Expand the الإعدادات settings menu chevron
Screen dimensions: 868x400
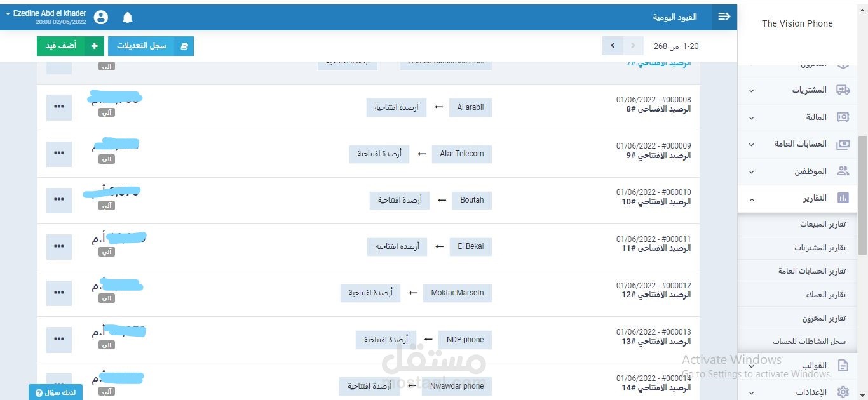click(751, 393)
